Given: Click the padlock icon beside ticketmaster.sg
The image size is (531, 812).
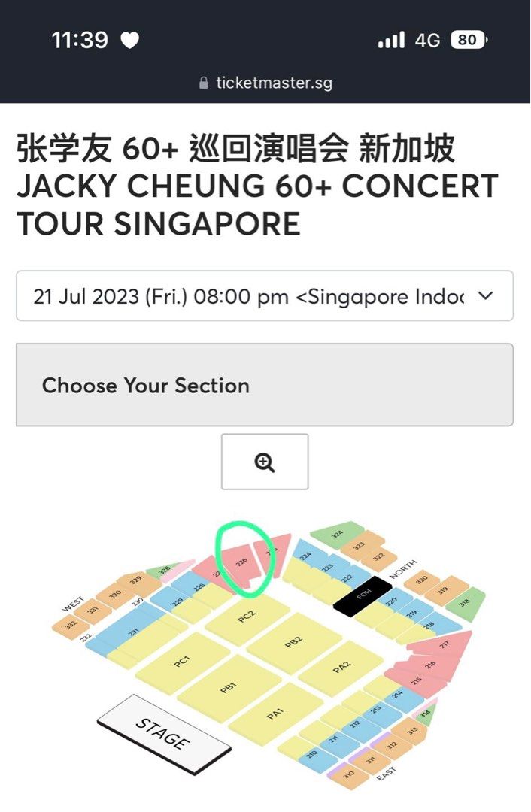Looking at the screenshot, I should pos(202,84).
